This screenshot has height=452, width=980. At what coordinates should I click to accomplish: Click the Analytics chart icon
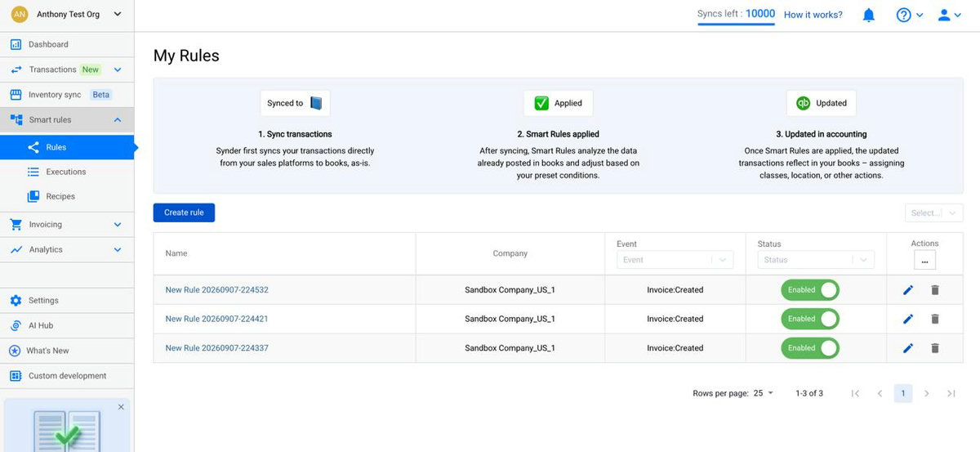16,249
